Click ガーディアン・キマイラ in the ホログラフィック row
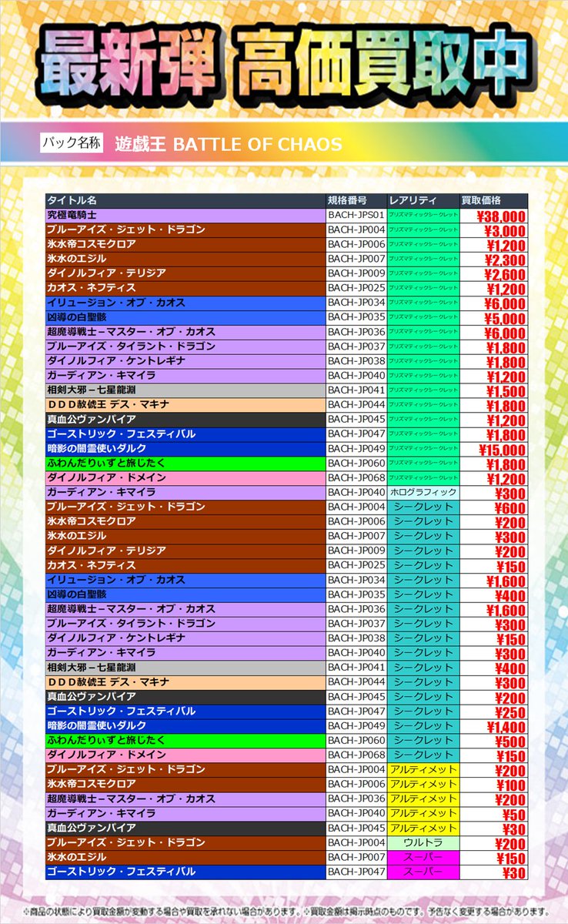Viewport: 568px width, 924px height. pyautogui.click(x=185, y=492)
